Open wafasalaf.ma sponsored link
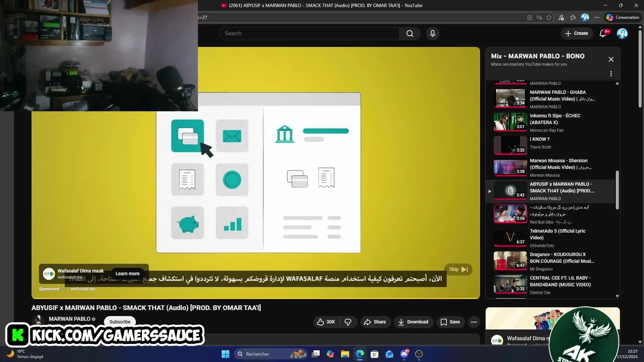 click(x=83, y=289)
